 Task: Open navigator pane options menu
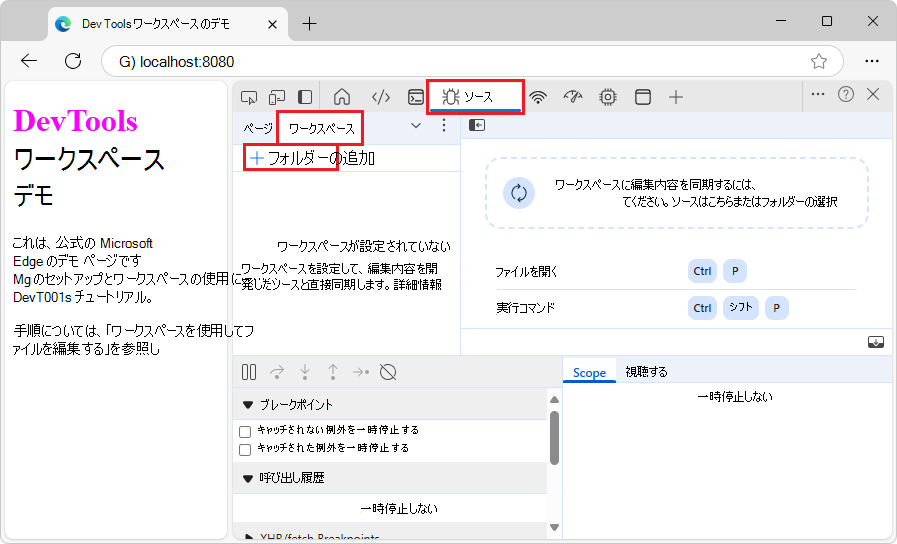click(444, 125)
